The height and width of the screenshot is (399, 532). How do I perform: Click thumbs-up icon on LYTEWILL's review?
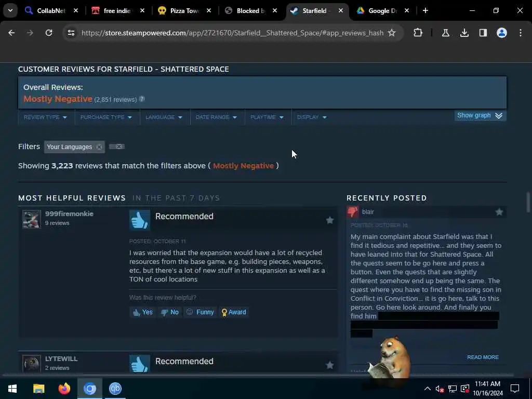(x=139, y=364)
